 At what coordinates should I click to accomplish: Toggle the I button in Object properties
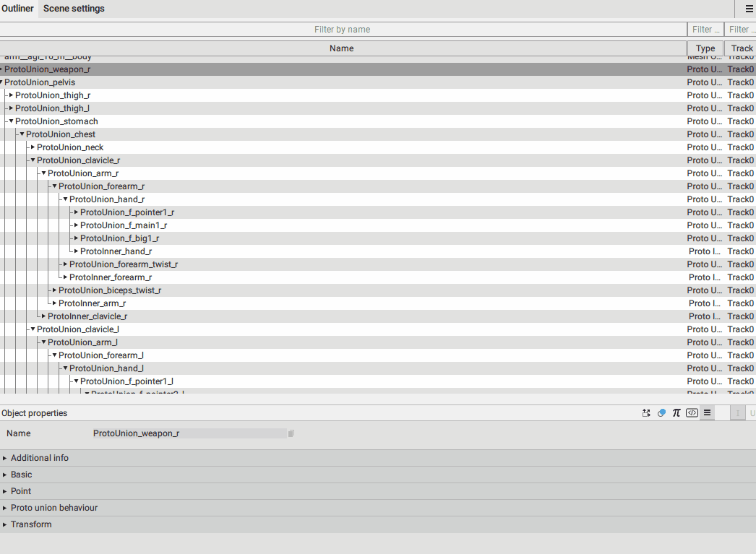737,413
